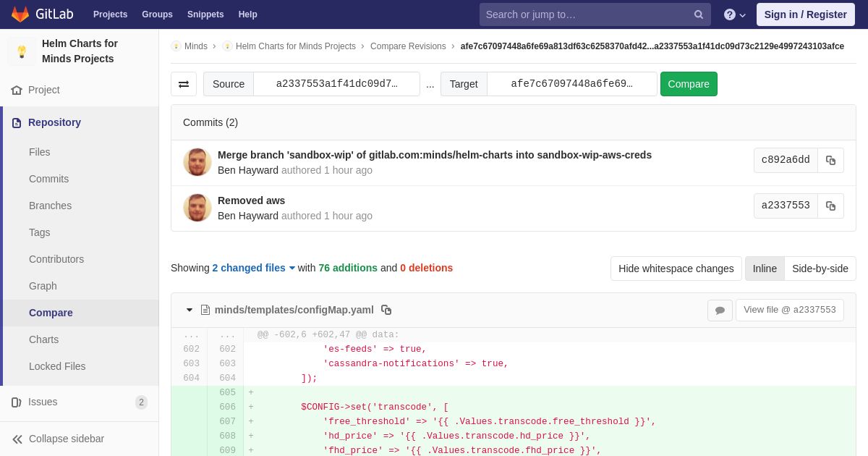Click Minds breadcrumb link
The height and width of the screenshot is (456, 868).
pos(196,46)
